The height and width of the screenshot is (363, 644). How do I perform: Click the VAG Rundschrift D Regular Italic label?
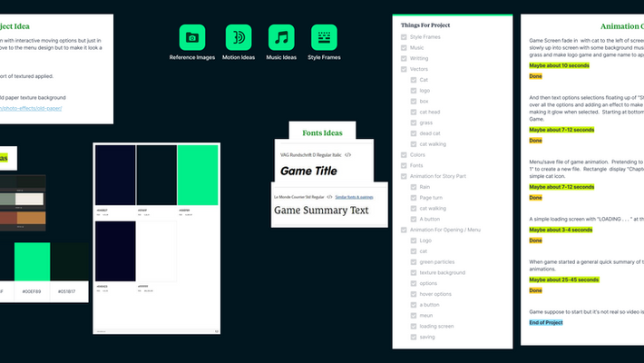(x=311, y=155)
